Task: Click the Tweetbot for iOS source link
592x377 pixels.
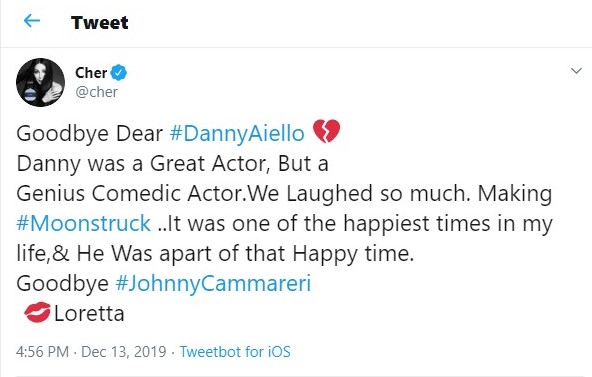Action: [x=235, y=352]
